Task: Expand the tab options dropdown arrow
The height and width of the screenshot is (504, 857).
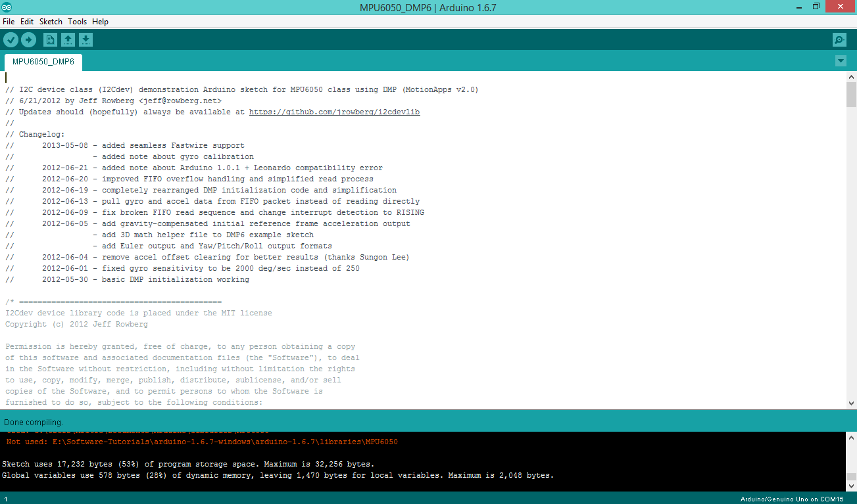Action: pos(840,61)
